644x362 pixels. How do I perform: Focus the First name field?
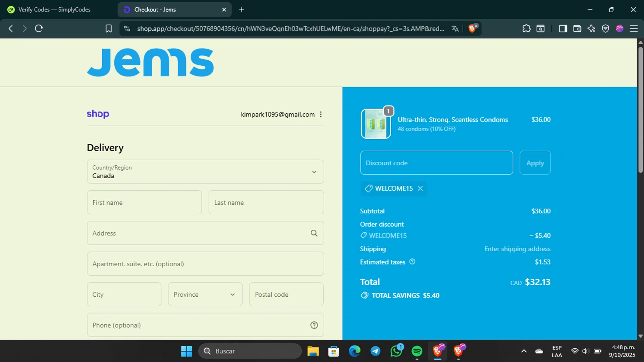(144, 202)
